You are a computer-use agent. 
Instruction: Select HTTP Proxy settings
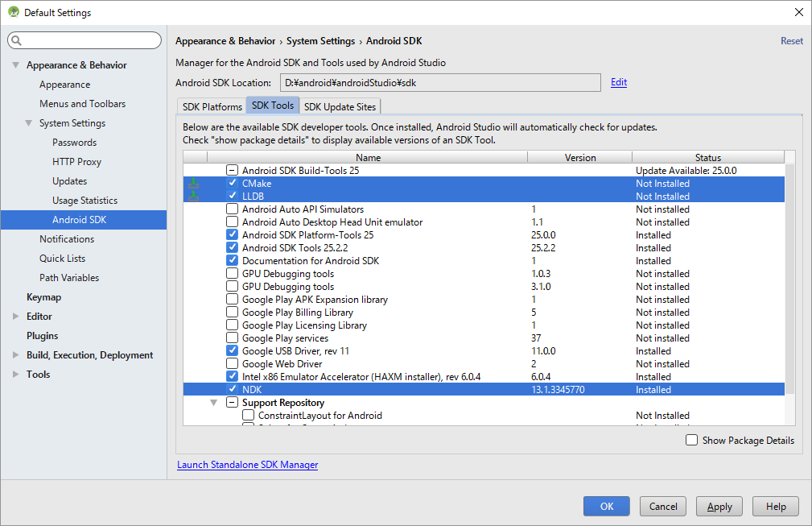(76, 162)
